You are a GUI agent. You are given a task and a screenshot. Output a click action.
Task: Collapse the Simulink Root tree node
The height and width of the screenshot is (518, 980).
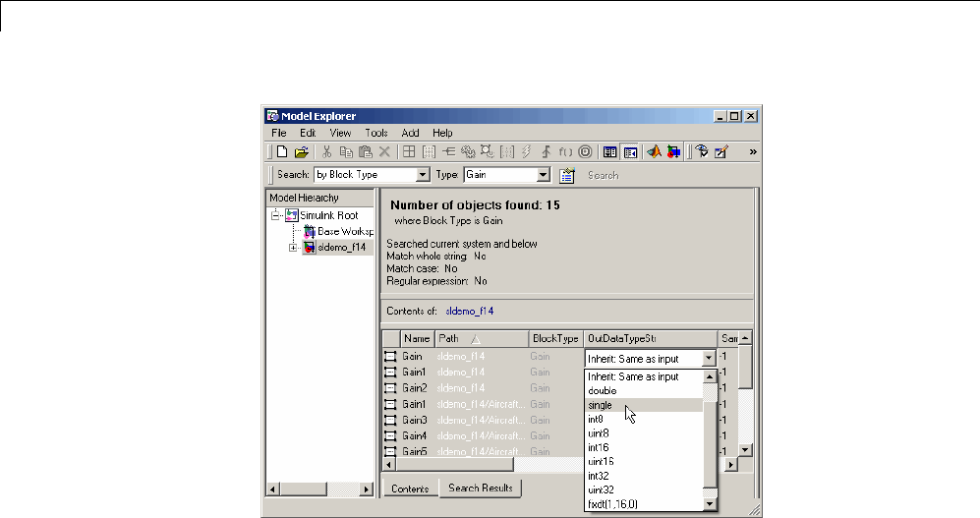[275, 215]
